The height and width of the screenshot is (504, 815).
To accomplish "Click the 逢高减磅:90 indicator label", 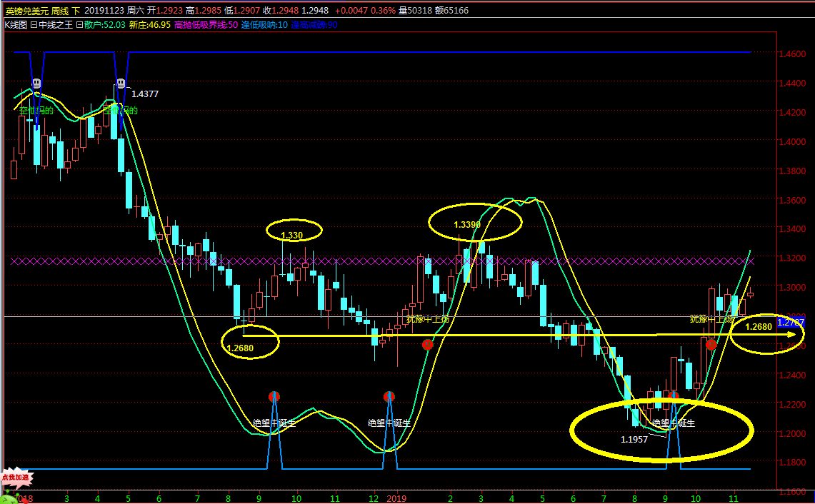I will click(x=314, y=25).
